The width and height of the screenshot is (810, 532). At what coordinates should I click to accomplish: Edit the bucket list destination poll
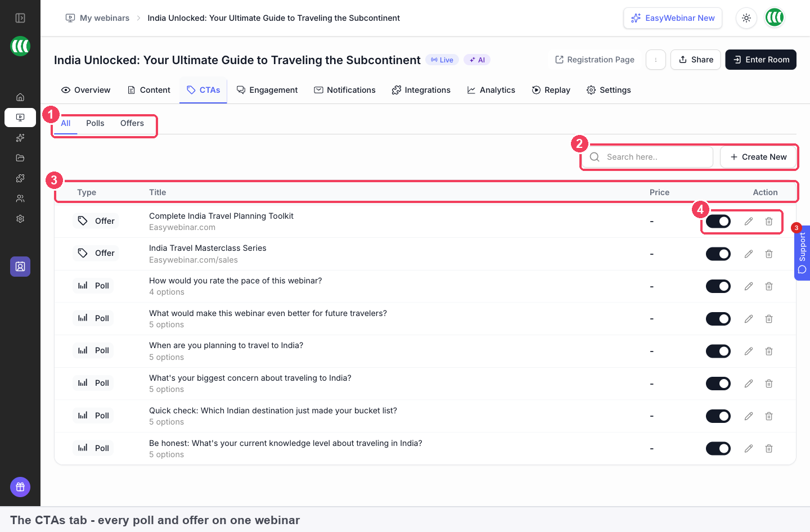pyautogui.click(x=749, y=416)
